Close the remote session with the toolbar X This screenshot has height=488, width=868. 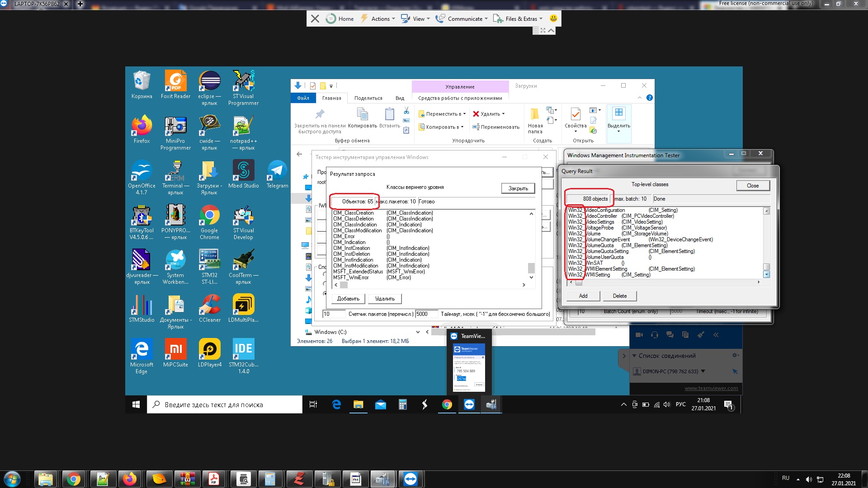click(315, 19)
